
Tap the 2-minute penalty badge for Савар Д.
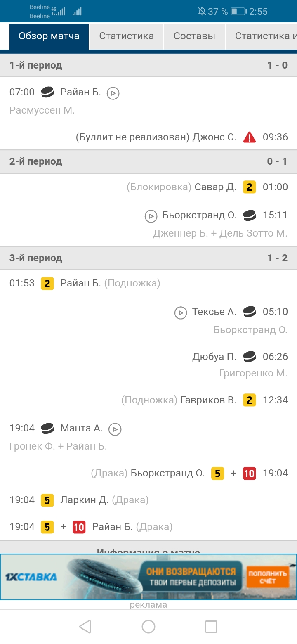pos(249,187)
